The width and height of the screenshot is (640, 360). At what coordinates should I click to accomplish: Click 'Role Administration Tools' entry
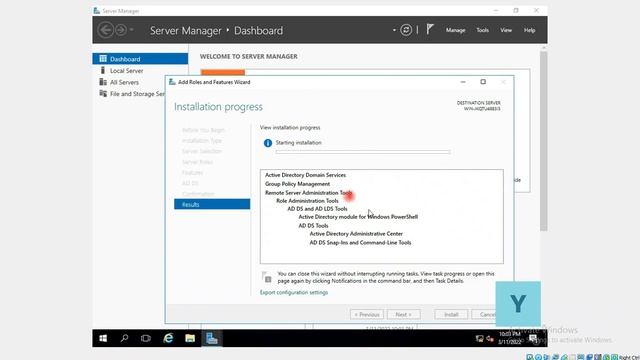coord(307,201)
